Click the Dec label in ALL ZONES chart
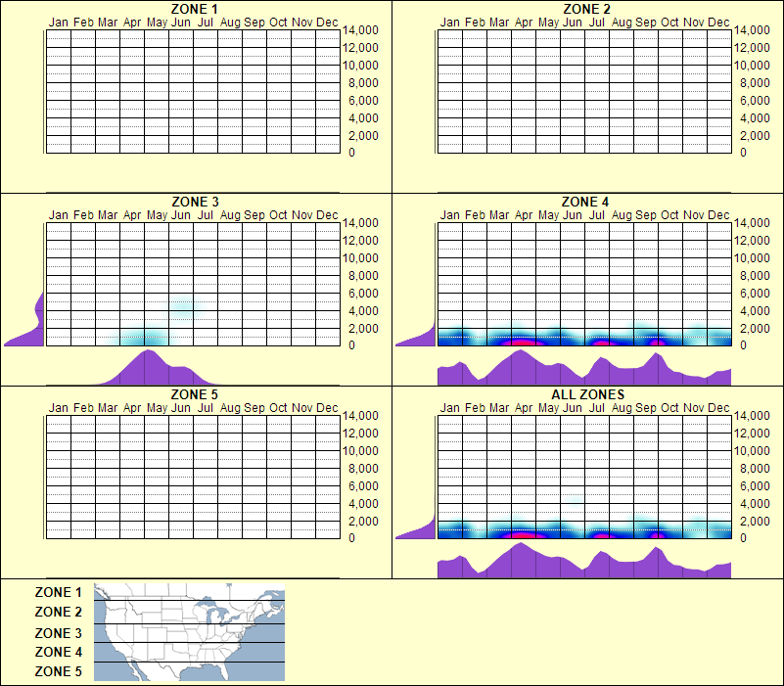Image resolution: width=784 pixels, height=686 pixels. tap(715, 409)
